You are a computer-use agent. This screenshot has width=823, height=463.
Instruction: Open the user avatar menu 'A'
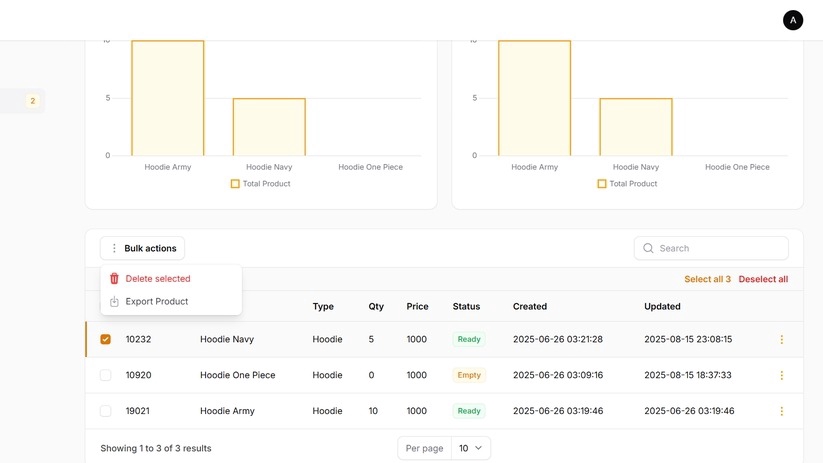point(793,20)
